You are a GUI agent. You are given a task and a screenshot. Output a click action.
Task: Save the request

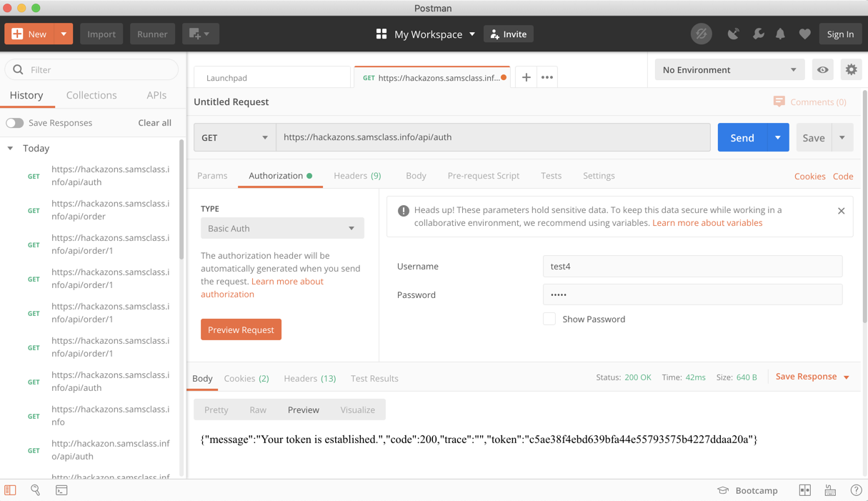pos(814,138)
